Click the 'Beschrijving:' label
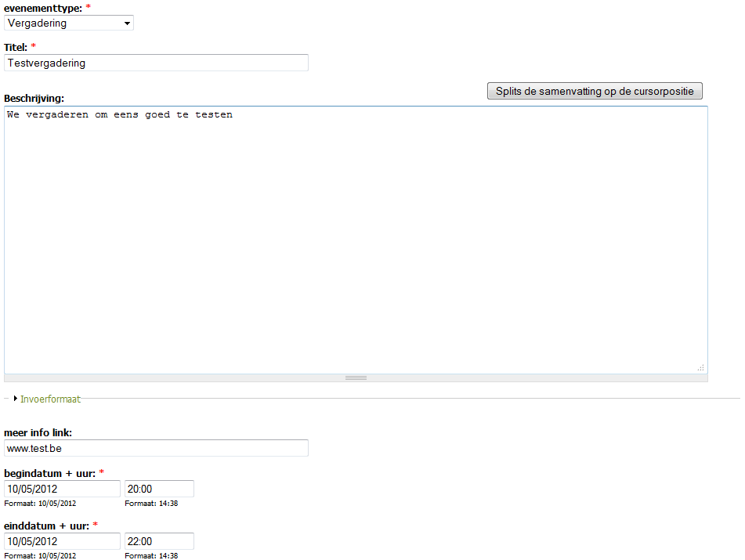The height and width of the screenshot is (560, 745). [34, 98]
